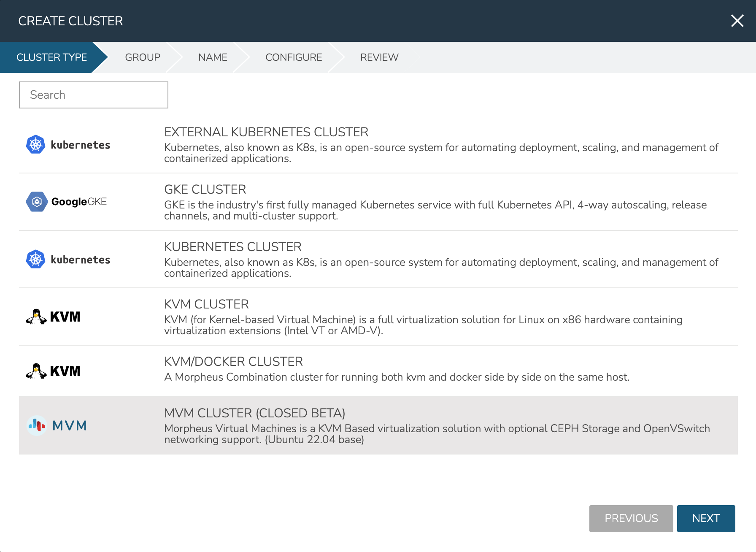Choose the GKE Cluster heading
Screen dimensions: 756x552
coord(205,189)
